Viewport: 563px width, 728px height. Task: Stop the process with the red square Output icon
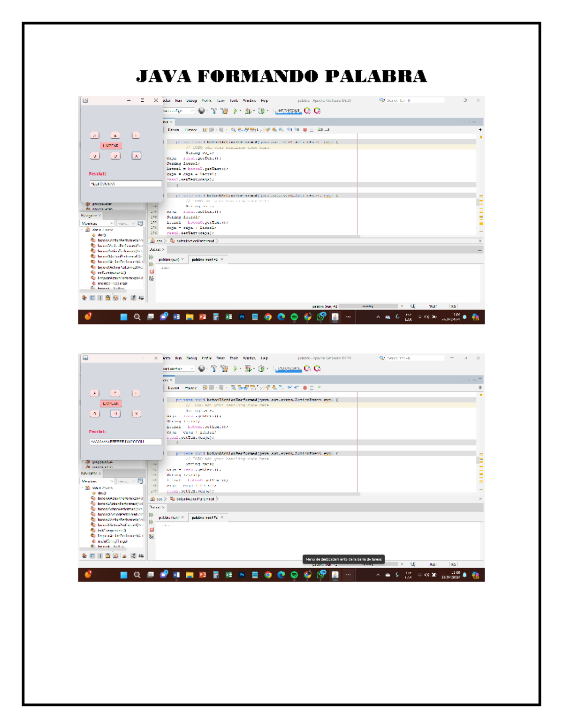point(151,271)
